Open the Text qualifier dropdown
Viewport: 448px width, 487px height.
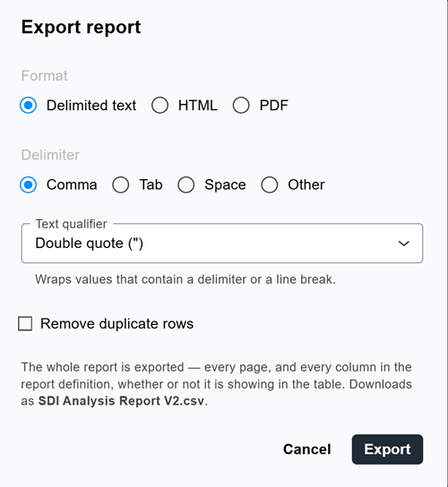click(222, 243)
